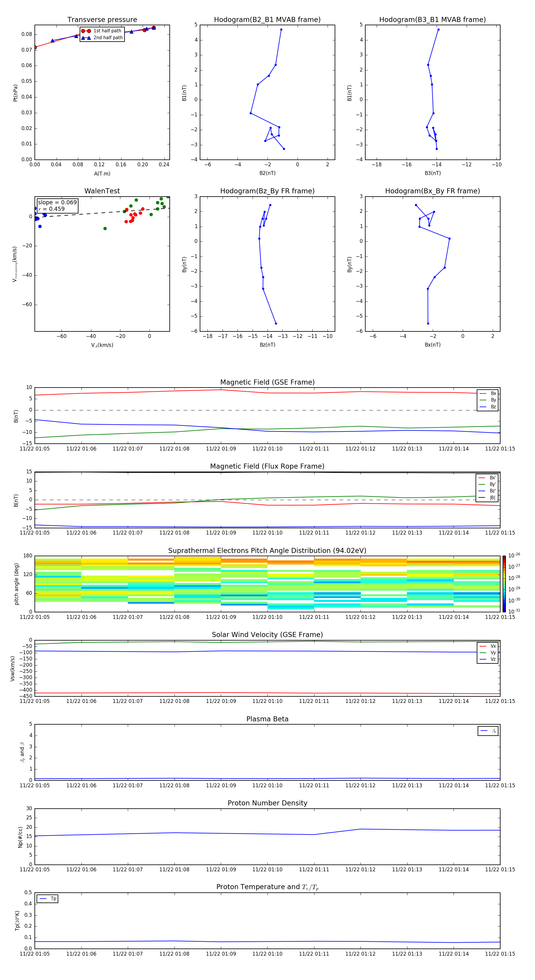
Task: Select "|B|" in the Flux Rope legend
Action: 487,498
